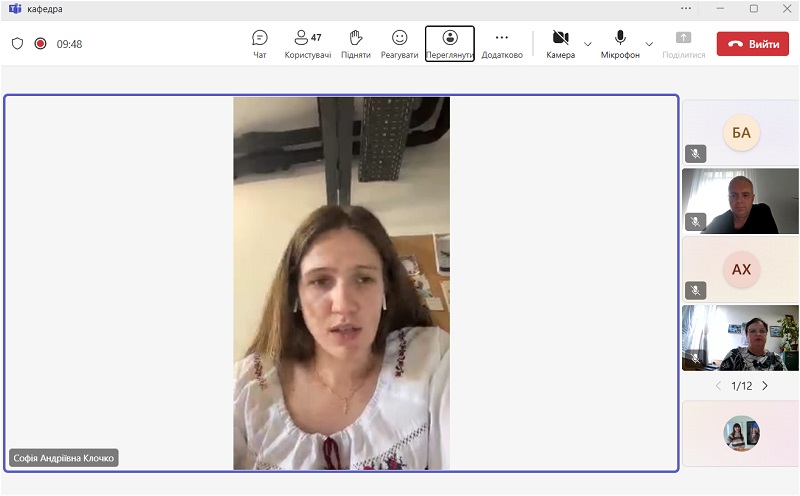
Task: Go to previous page of participants
Action: click(717, 386)
